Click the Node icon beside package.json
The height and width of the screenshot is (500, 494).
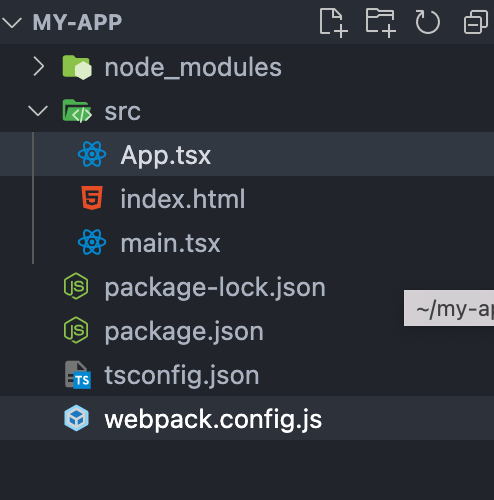coord(76,330)
